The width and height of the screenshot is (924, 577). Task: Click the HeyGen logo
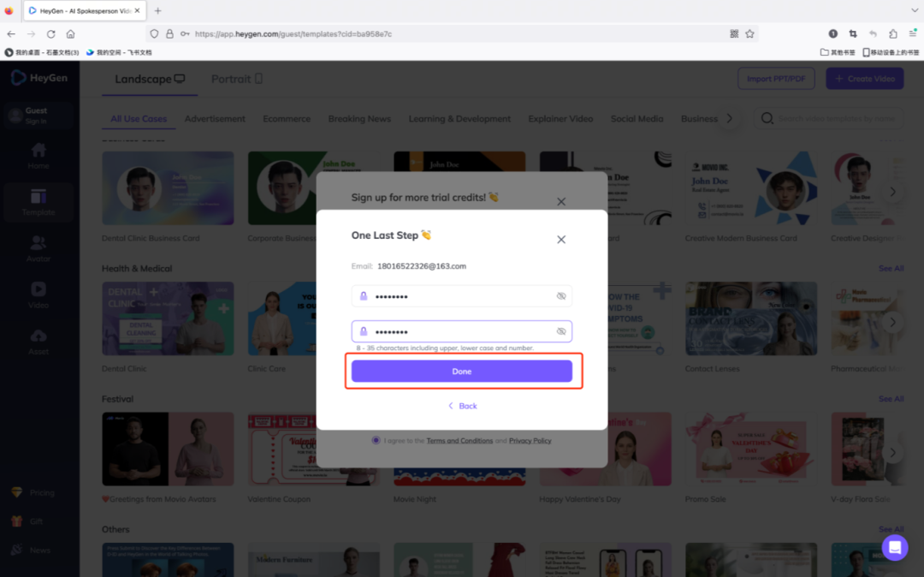pos(39,78)
